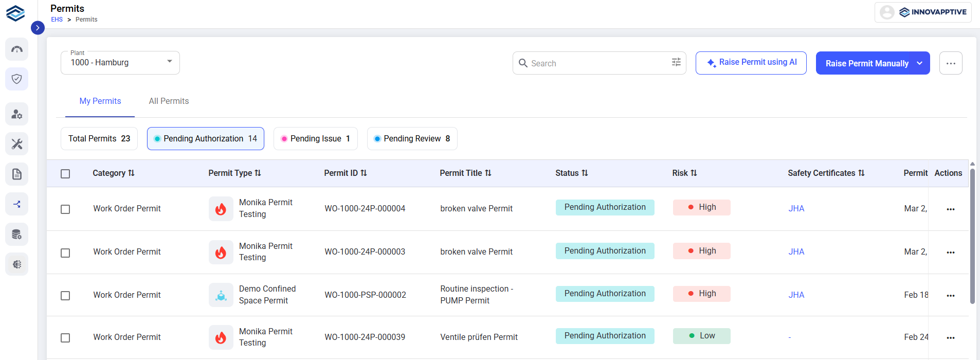
Task: Click the search filter sliders icon
Action: click(x=676, y=62)
